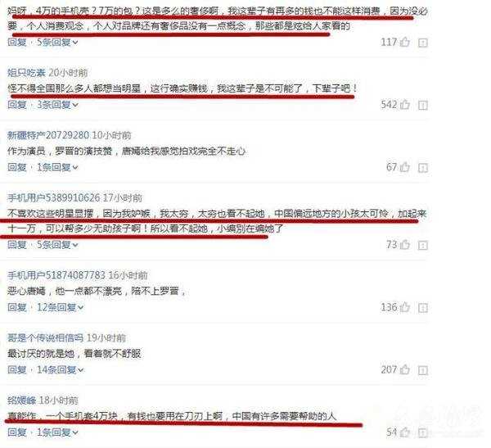Click thumbs-up on 542-like comment
The width and height of the screenshot is (491, 448).
[x=404, y=104]
